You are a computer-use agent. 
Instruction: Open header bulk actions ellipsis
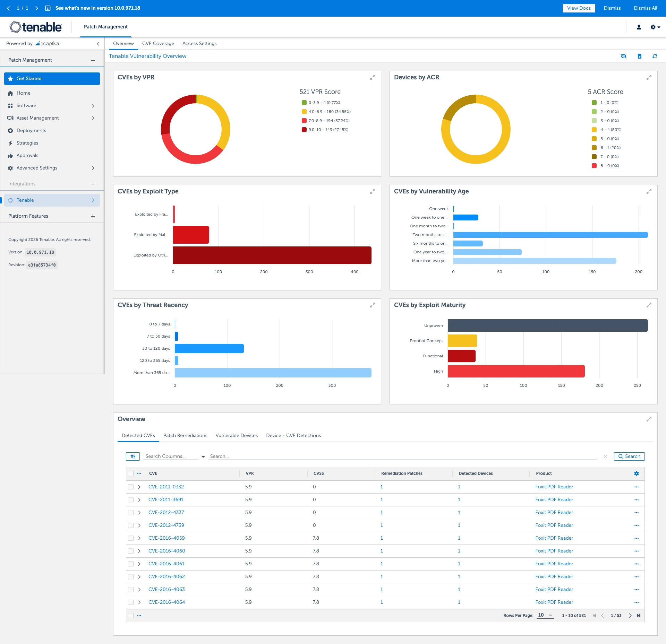point(139,473)
